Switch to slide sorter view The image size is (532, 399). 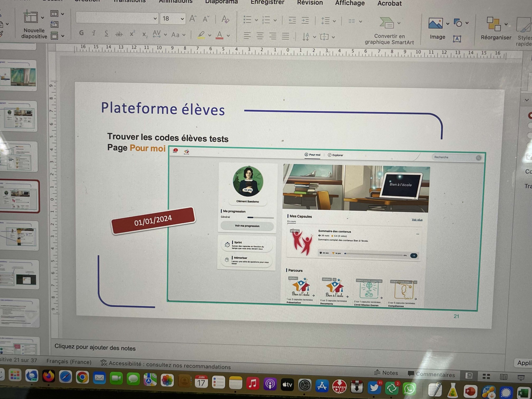486,377
